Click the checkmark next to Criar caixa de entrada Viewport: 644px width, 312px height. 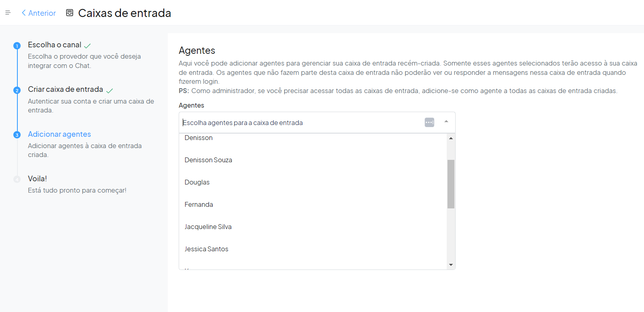pyautogui.click(x=110, y=90)
